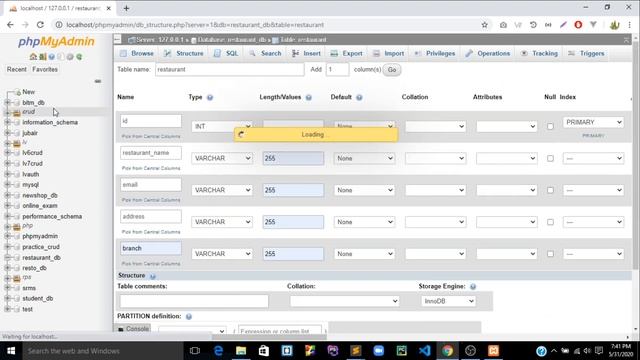640x360 pixels.
Task: Open Type dropdown for restaurant_name row
Action: click(x=222, y=158)
